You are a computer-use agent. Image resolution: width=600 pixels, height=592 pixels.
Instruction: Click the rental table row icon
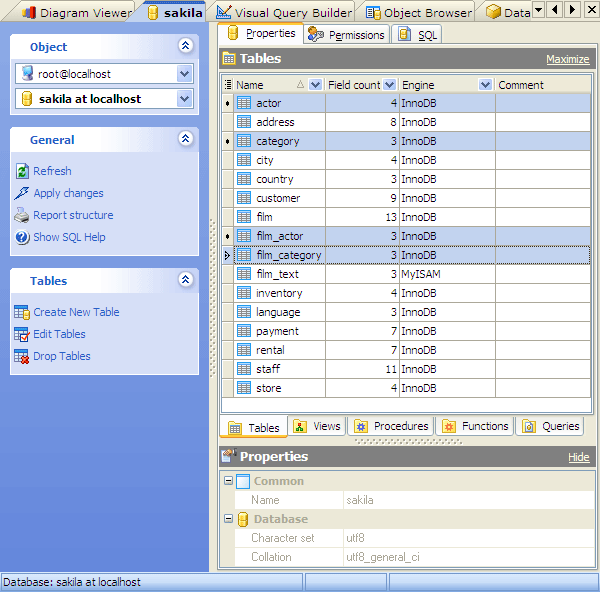coord(244,350)
